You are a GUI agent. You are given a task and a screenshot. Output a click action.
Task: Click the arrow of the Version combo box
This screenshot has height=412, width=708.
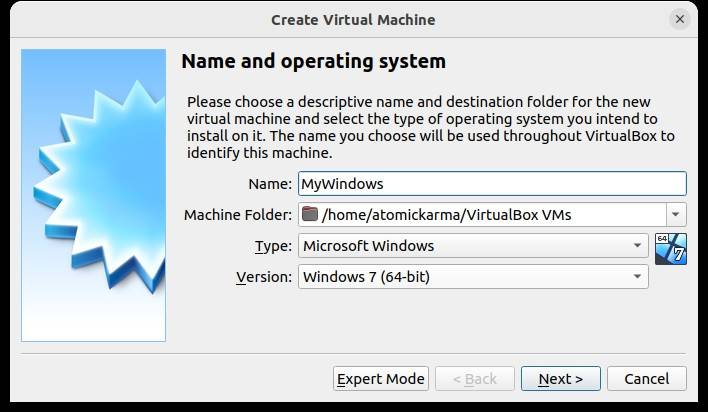pos(638,276)
